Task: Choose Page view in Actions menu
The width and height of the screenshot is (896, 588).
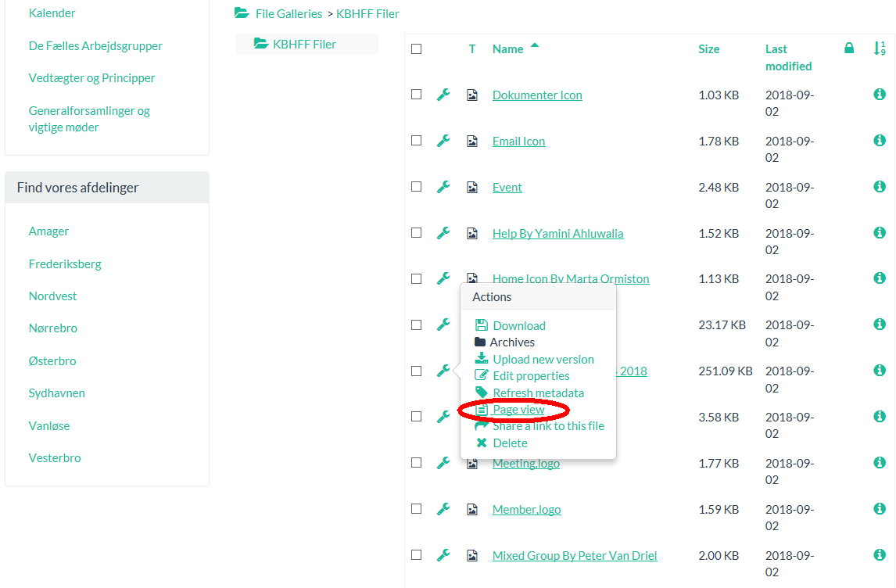Action: [518, 410]
